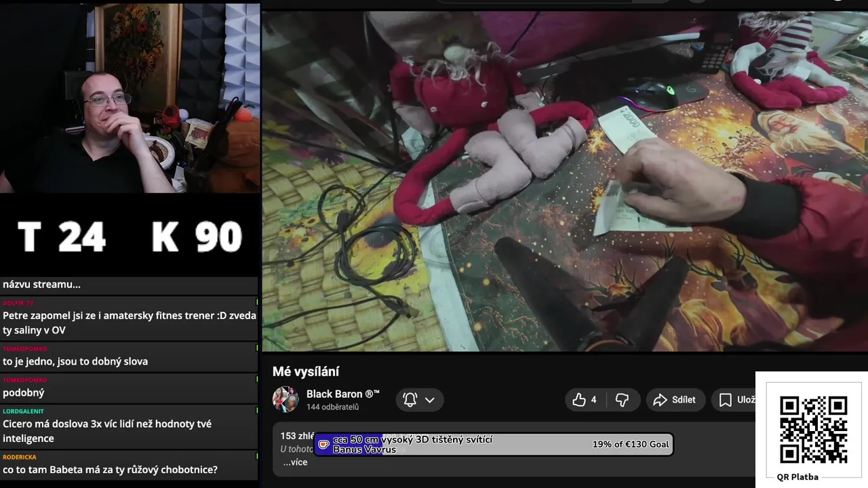Click the 144 odběratelů subscriber count
This screenshot has height=488, width=868.
[x=332, y=407]
